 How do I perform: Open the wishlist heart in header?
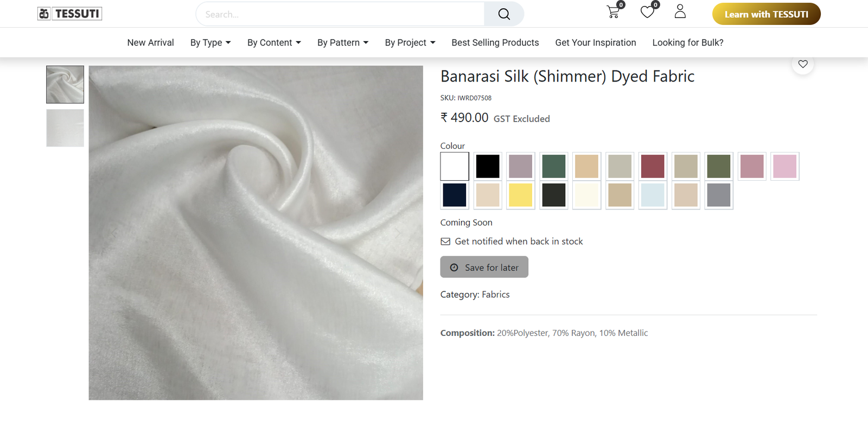[647, 12]
